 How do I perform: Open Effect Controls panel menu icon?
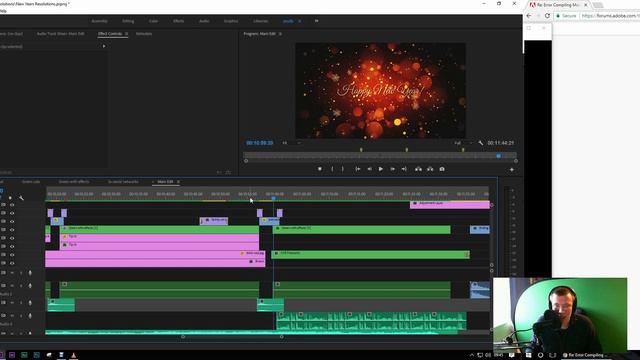(127, 34)
